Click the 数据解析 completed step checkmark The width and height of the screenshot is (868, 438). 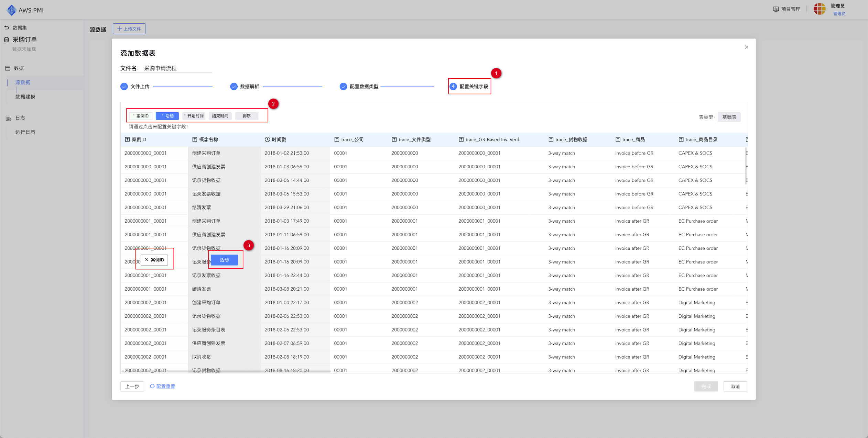click(x=234, y=87)
